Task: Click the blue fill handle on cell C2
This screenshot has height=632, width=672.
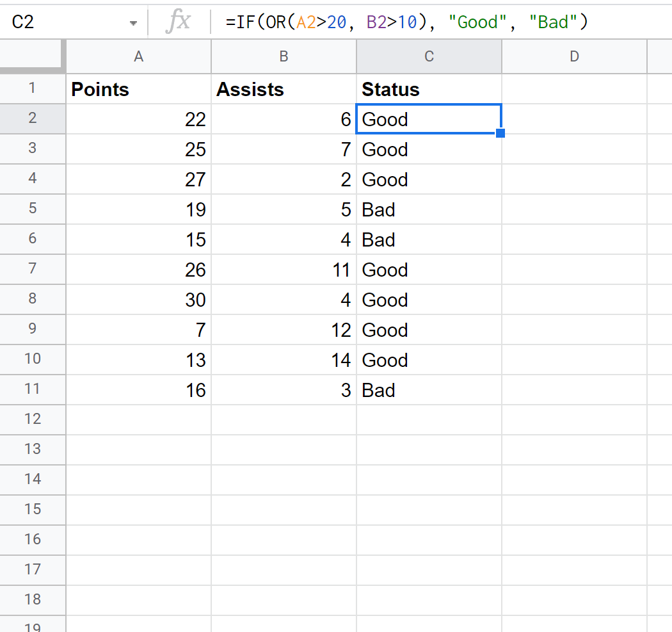Action: [x=500, y=132]
